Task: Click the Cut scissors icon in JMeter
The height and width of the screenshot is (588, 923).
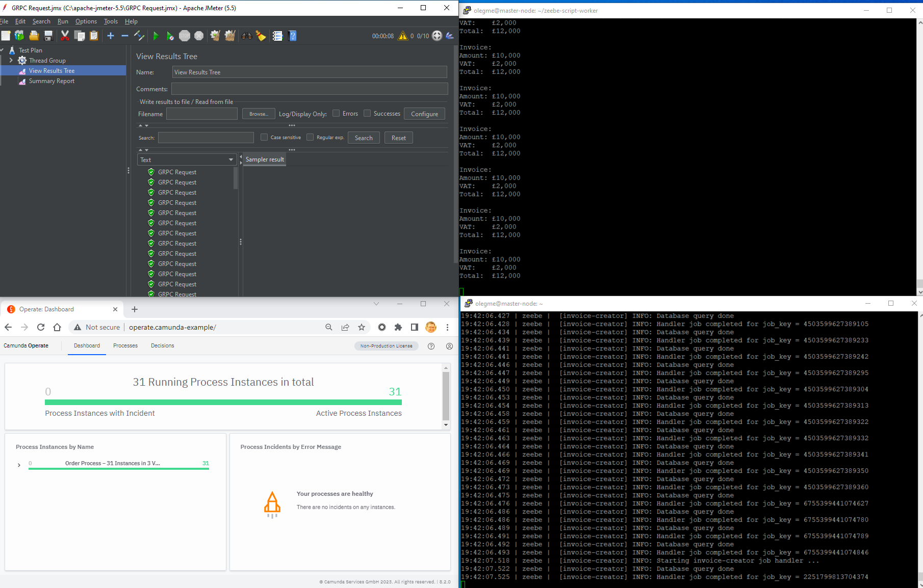Action: (65, 36)
